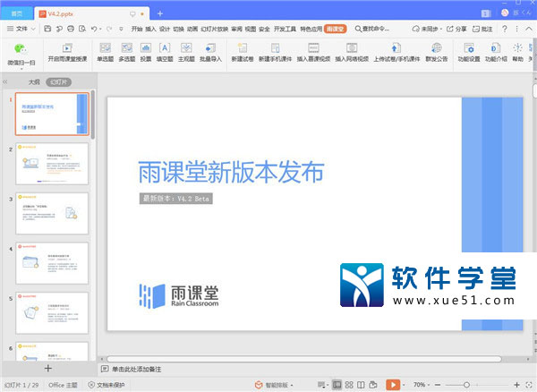The image size is (537, 392).
Task: Click the save icon in quick toolbar
Action: 47,30
